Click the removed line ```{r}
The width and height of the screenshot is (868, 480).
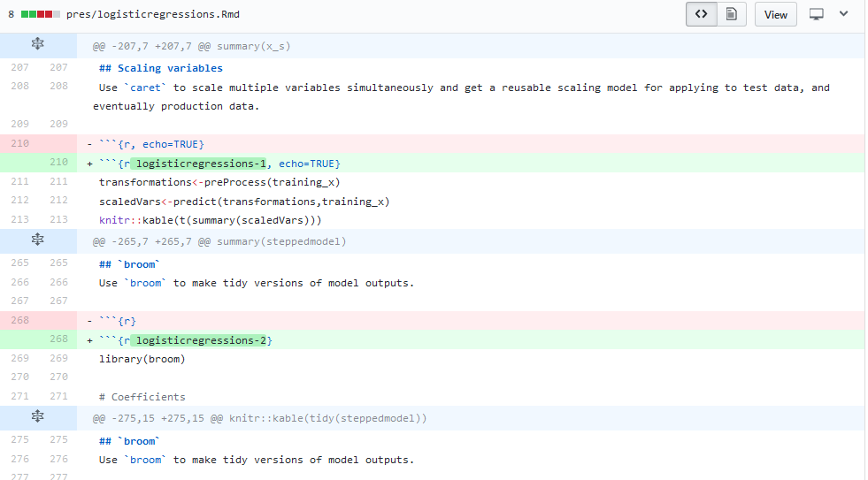(118, 321)
